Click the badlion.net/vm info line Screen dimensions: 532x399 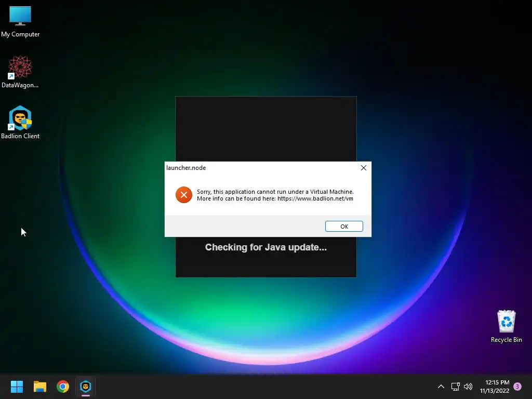275,198
